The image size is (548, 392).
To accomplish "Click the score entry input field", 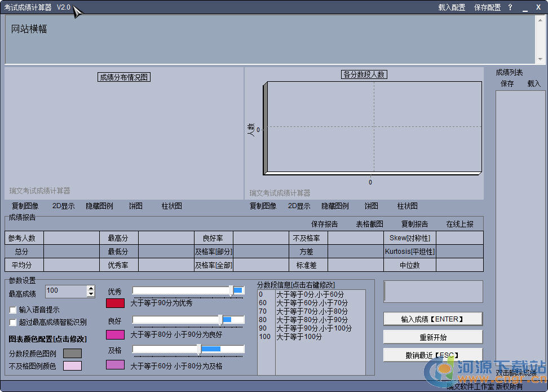I will coord(433,292).
